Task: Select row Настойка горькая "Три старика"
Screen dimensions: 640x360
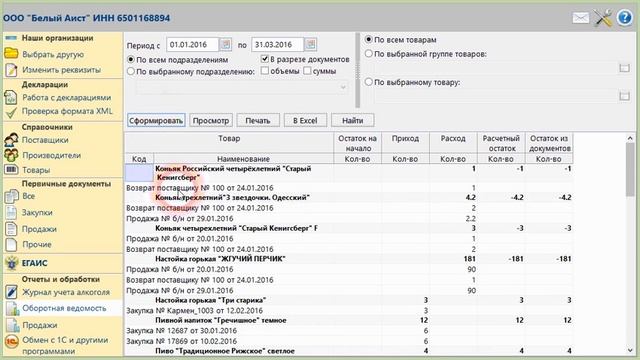Action: 349,300
